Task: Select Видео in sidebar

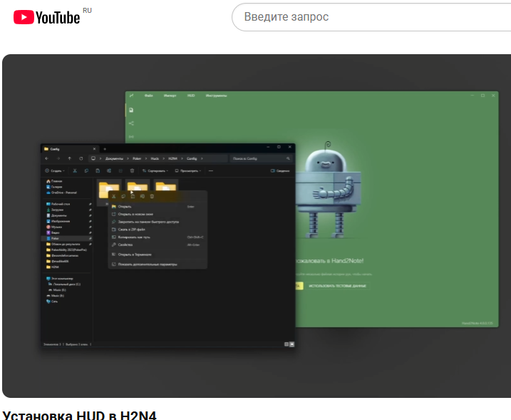Action: pyautogui.click(x=53, y=232)
